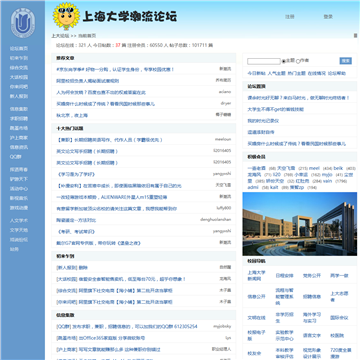Open the 论坛帮助 quick link
360x360 pixels.
[x=337, y=73]
